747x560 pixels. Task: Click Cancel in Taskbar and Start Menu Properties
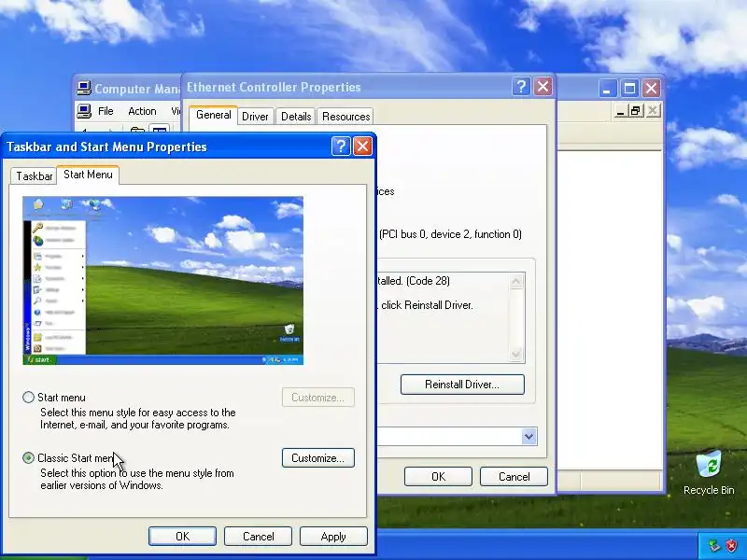coord(259,537)
